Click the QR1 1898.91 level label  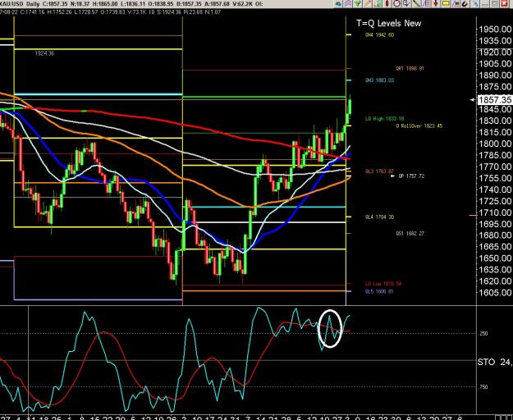pyautogui.click(x=410, y=68)
